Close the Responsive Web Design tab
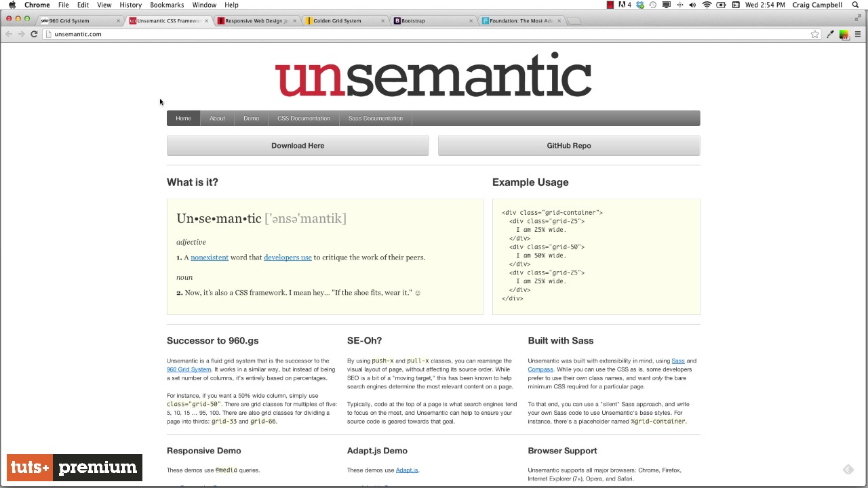 point(295,21)
